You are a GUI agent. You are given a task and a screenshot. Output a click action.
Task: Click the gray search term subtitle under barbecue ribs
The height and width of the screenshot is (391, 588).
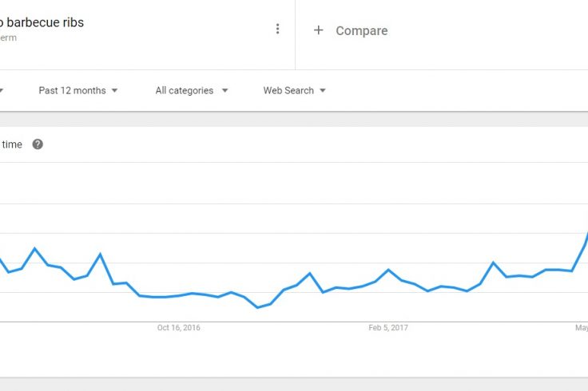(x=8, y=38)
